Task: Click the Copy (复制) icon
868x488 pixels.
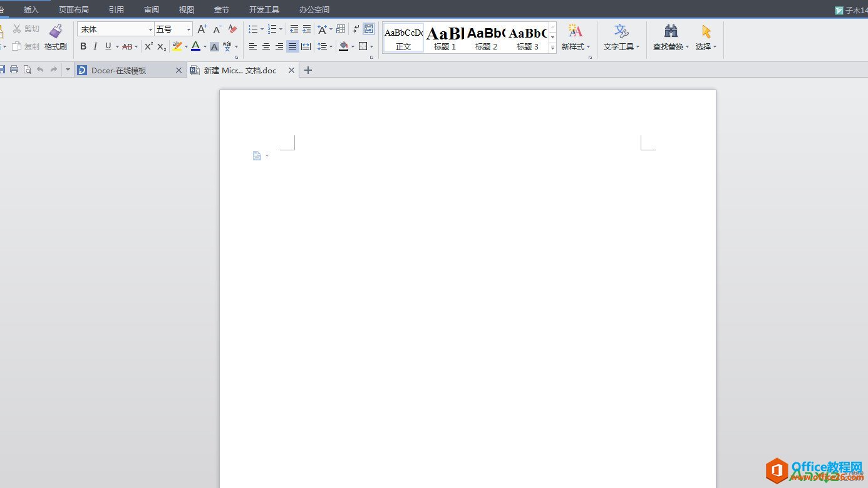Action: pos(17,46)
